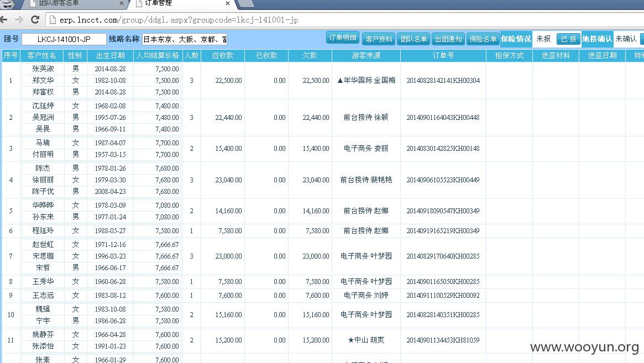Click birth date 1982-10-08
This screenshot has height=363, width=644.
coord(110,81)
